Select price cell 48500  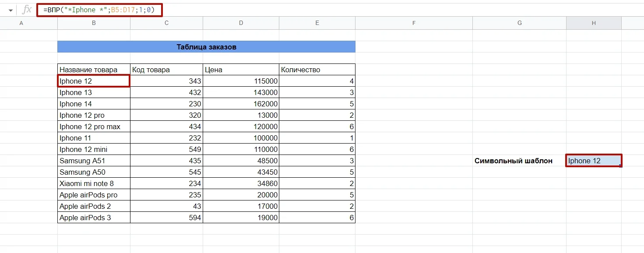click(241, 161)
